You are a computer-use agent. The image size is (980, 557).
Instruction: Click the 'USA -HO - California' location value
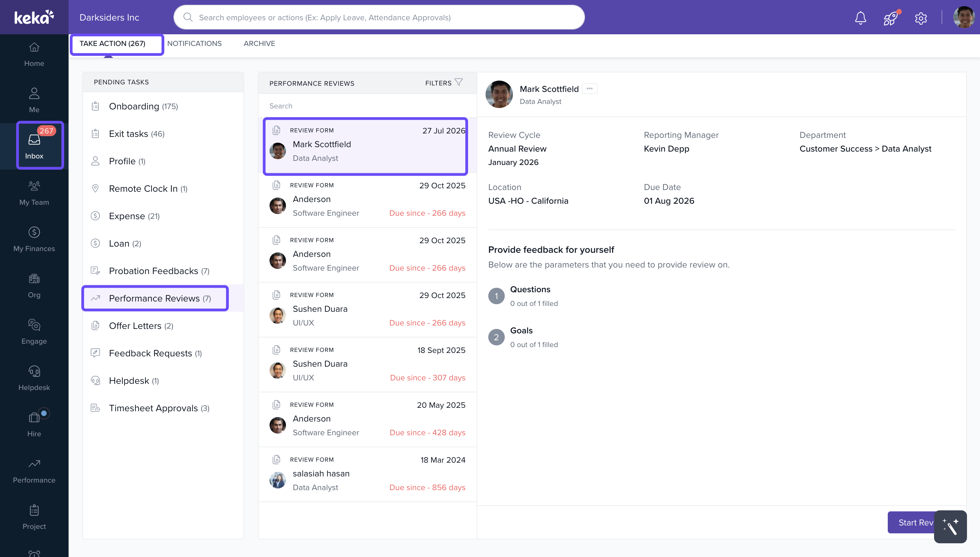point(528,200)
